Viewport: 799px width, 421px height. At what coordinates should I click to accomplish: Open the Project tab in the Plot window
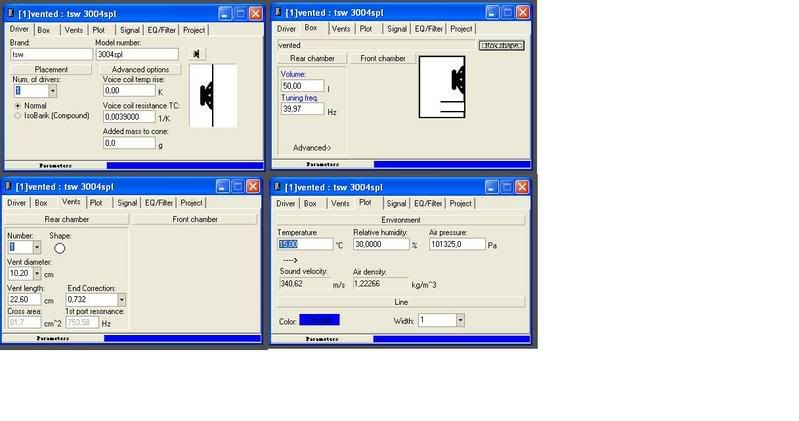(460, 203)
